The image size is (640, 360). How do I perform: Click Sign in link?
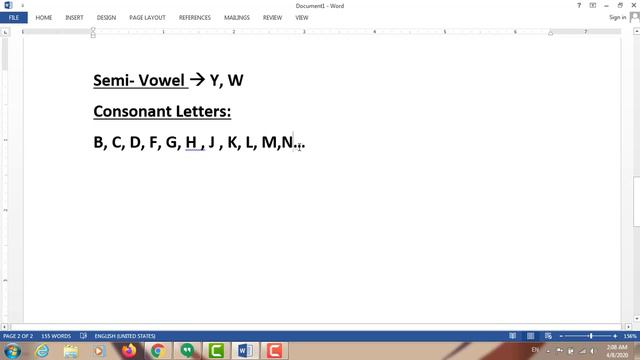pos(617,17)
